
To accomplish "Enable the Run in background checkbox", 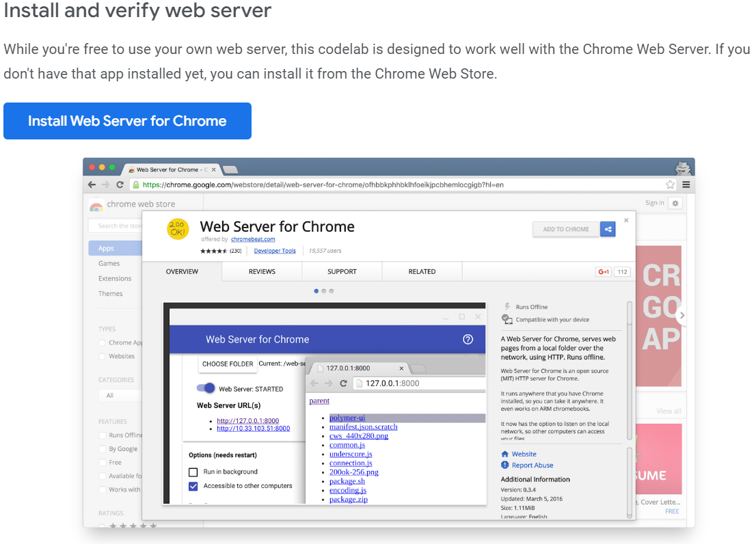I will [x=193, y=471].
